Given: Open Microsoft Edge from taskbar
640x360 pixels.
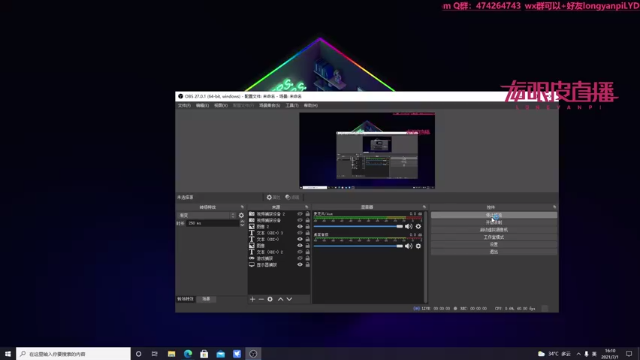Looking at the screenshot, I should pos(188,354).
